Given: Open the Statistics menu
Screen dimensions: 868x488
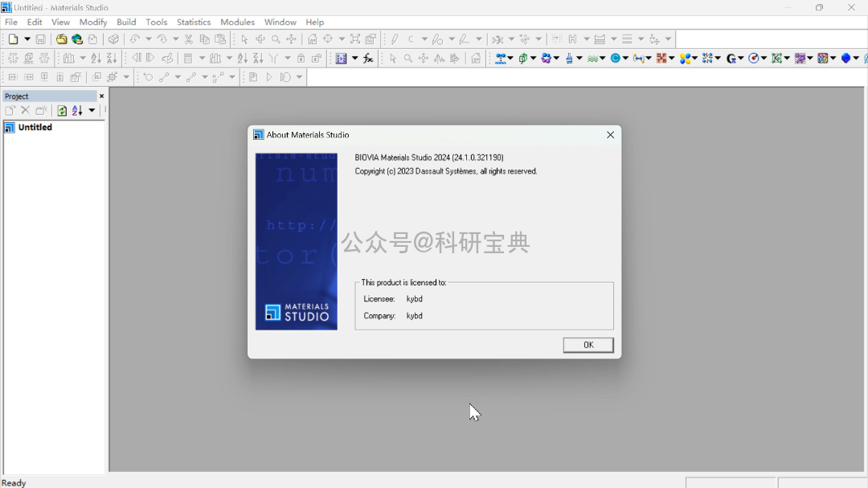Looking at the screenshot, I should tap(194, 23).
